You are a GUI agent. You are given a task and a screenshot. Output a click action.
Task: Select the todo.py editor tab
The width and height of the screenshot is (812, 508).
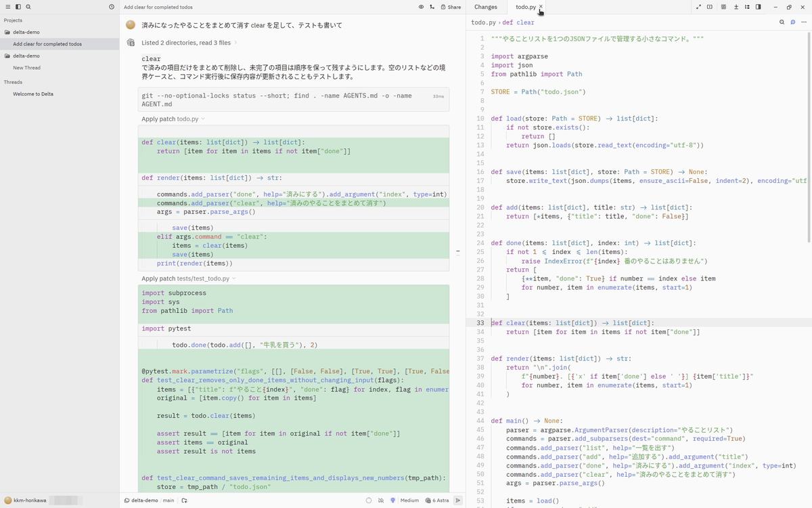pos(525,7)
